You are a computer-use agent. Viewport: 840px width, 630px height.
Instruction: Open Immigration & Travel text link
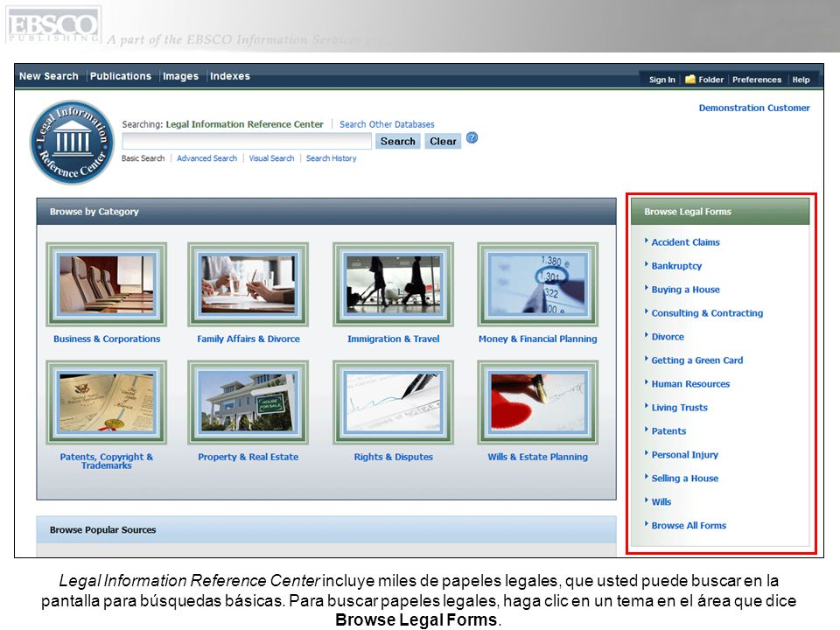(393, 339)
